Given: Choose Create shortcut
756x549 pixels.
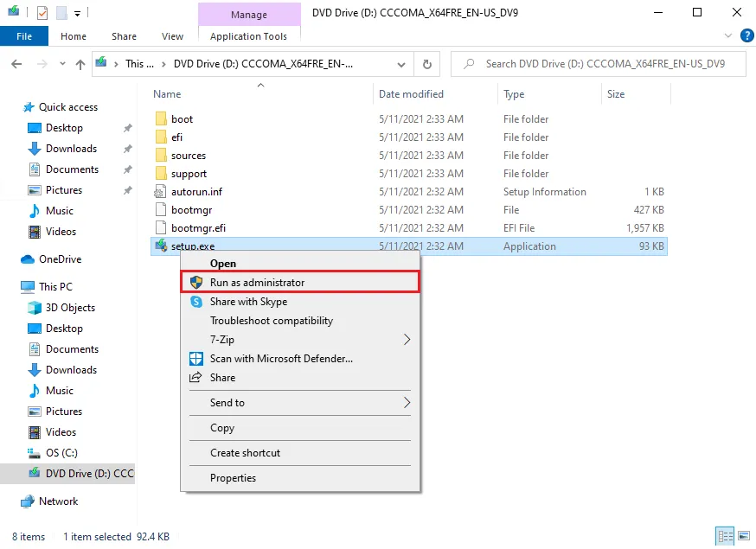Looking at the screenshot, I should tap(300, 452).
